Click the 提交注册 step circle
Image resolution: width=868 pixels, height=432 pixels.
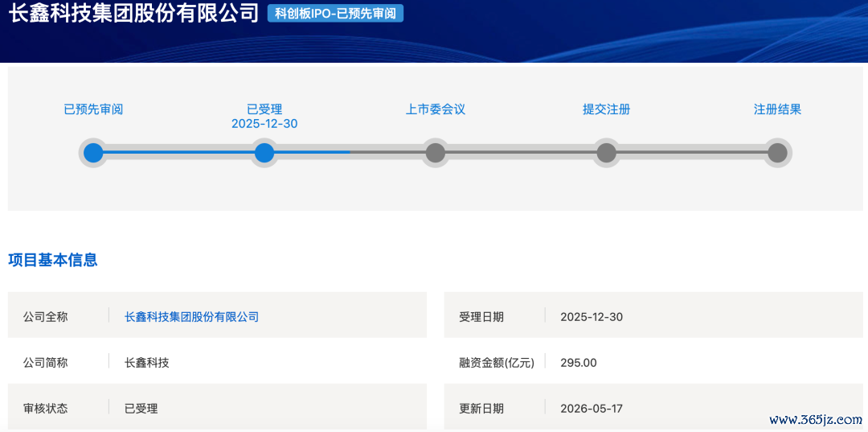tap(606, 152)
